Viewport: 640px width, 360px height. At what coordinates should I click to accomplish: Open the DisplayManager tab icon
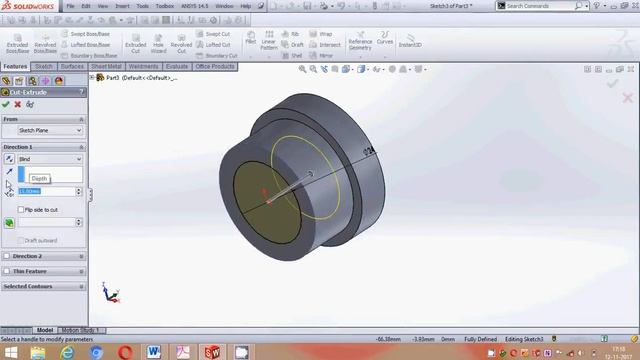click(59, 81)
